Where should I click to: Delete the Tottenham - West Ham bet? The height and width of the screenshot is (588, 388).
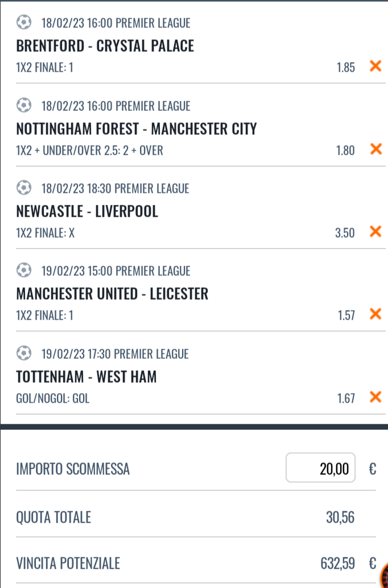coord(375,397)
